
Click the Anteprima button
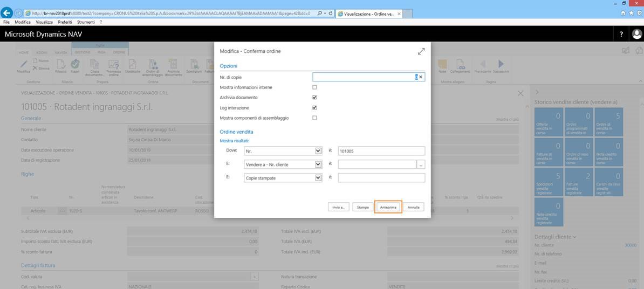tap(388, 208)
